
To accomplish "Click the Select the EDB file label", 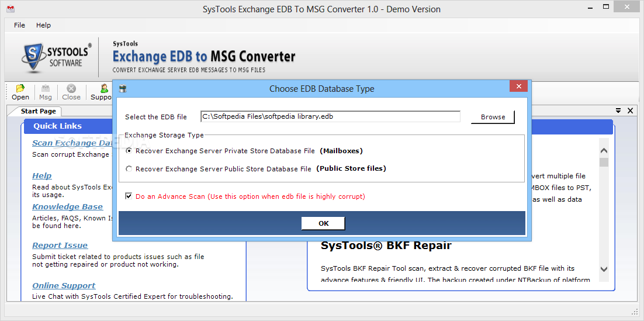I will [x=156, y=117].
